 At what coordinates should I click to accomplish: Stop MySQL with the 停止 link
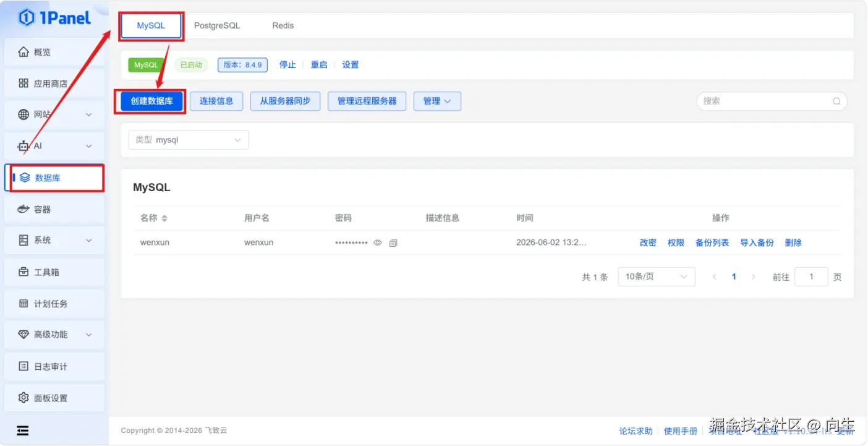pos(287,65)
